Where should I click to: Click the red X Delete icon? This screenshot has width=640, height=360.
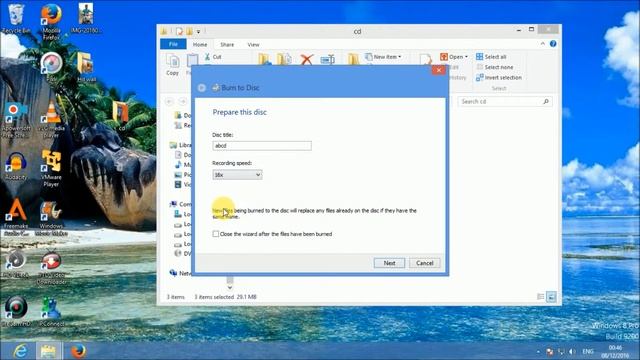307,60
